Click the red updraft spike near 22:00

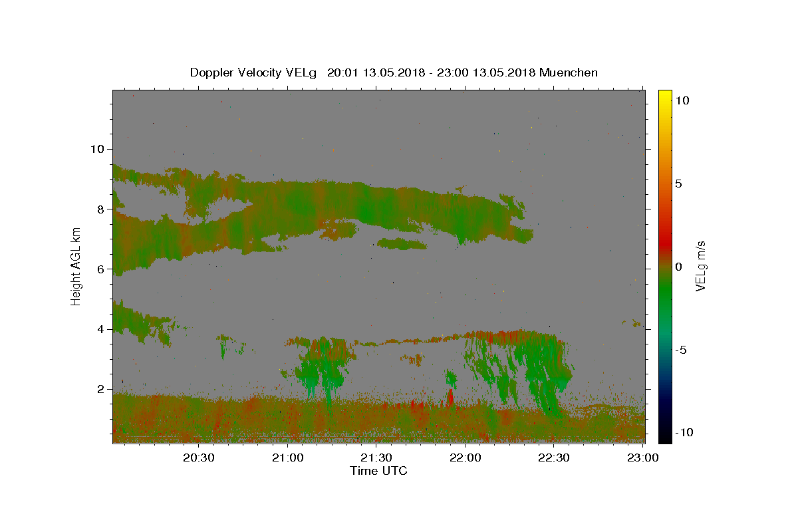point(450,397)
